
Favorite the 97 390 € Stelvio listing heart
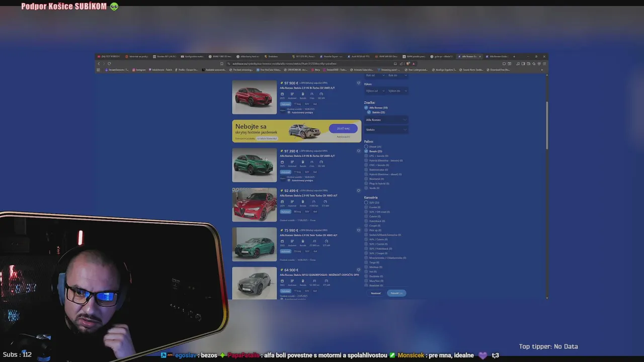[359, 151]
